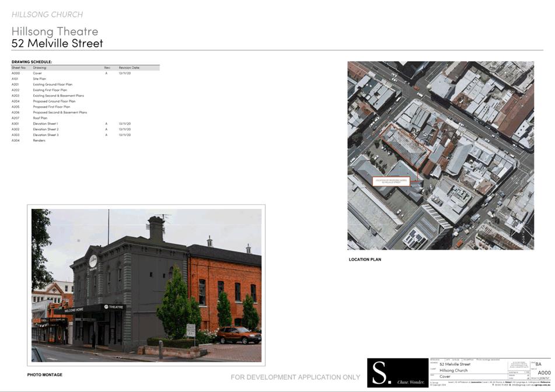Click the 'Sheet No:' column header
Screen dimensions: 555x392
[x=19, y=68]
